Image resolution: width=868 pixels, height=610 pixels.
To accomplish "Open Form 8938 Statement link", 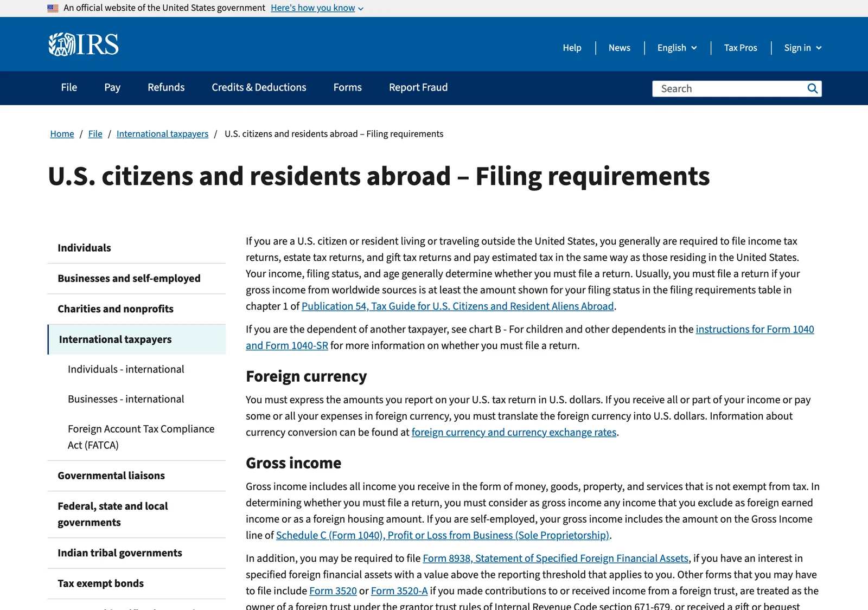I will 556,558.
